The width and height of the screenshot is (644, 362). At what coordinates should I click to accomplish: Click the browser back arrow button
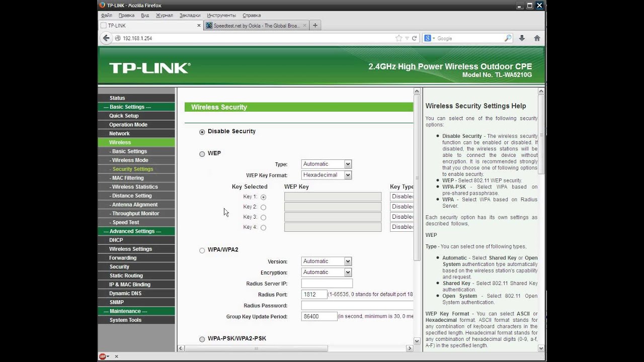pyautogui.click(x=106, y=38)
